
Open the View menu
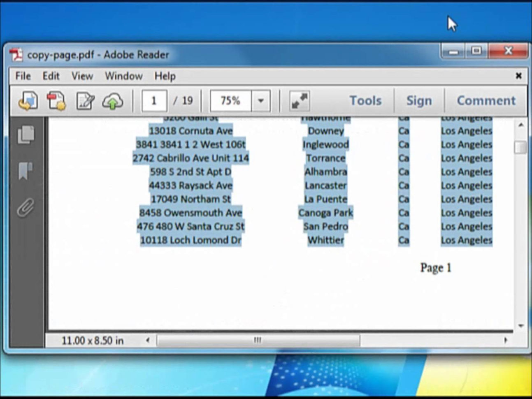[x=82, y=76]
